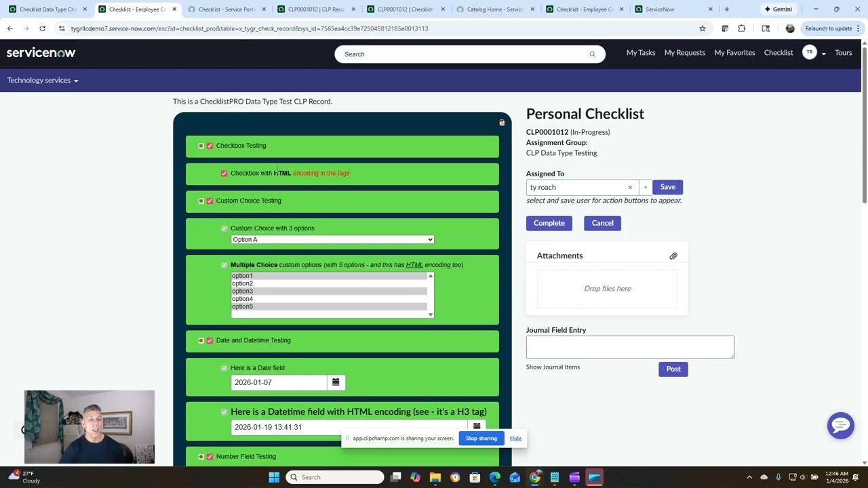
Task: Open the Option A dropdown
Action: tap(332, 239)
